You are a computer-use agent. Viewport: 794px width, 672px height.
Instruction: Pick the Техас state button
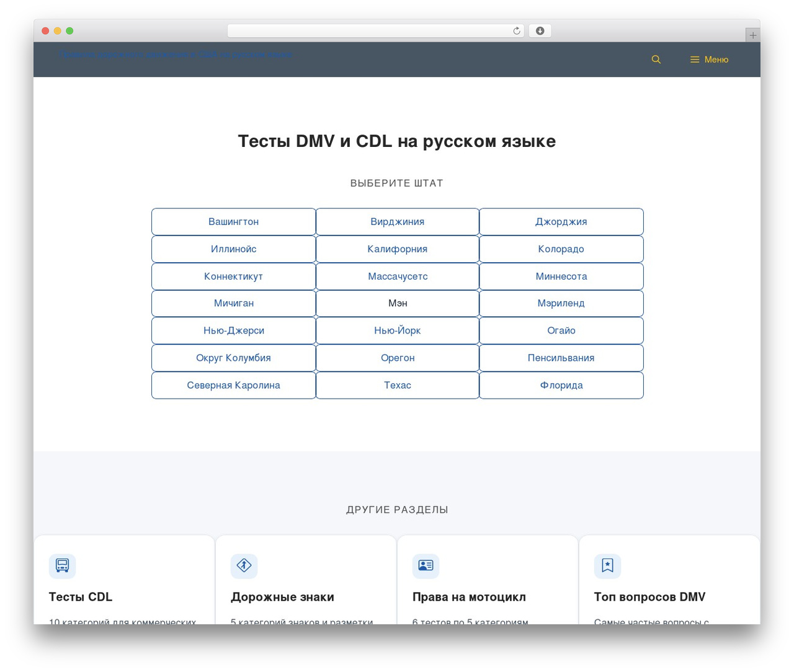pyautogui.click(x=398, y=385)
